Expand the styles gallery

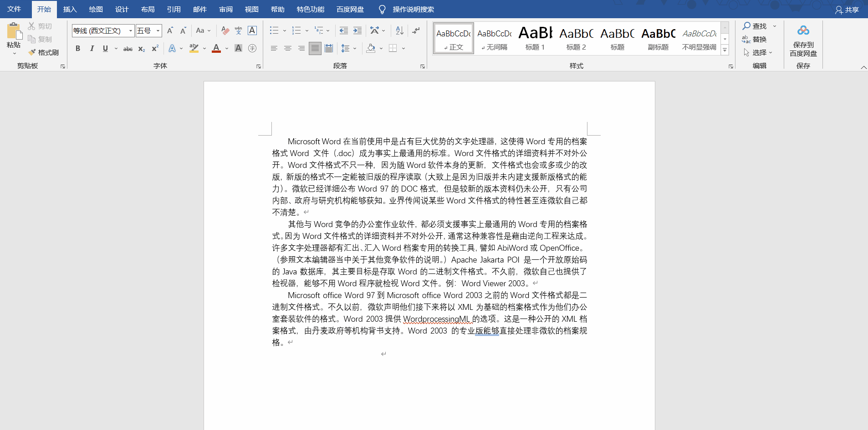(x=725, y=50)
